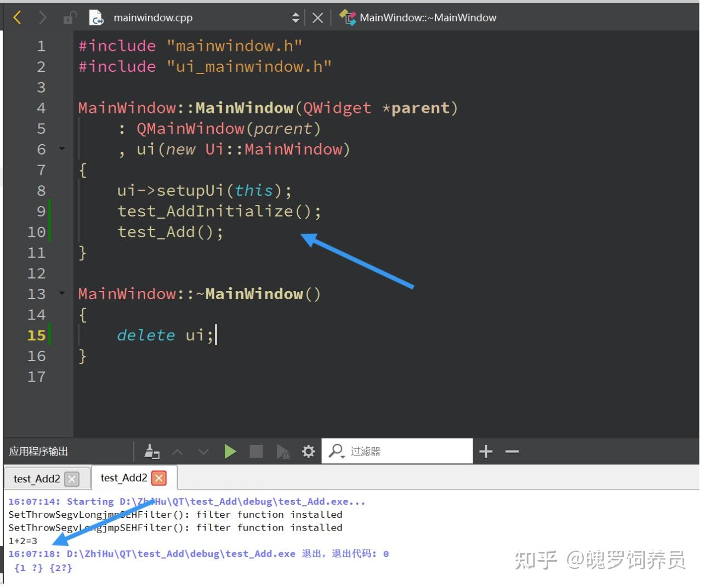Jump to previous output with up arrow

click(x=178, y=451)
